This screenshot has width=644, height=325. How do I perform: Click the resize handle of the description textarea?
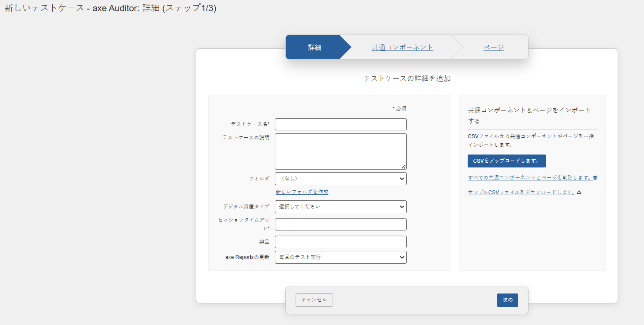(403, 167)
